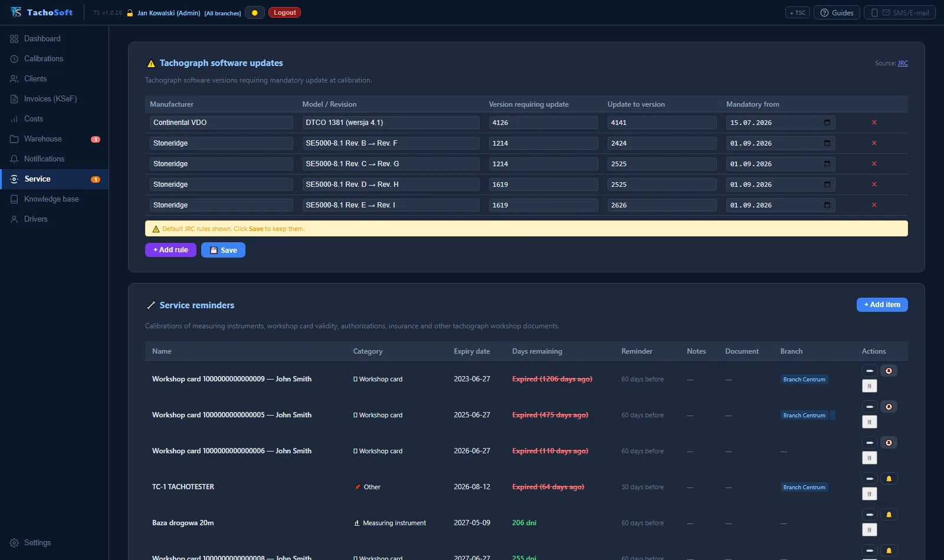
Task: Edit the TC-1 TACHOTESTER reminder
Action: [x=870, y=479]
